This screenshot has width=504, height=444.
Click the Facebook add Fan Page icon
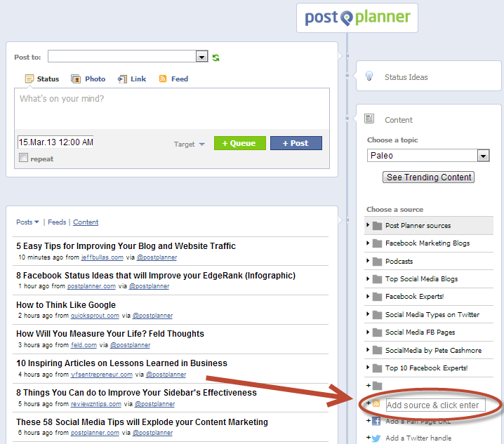[x=376, y=421]
